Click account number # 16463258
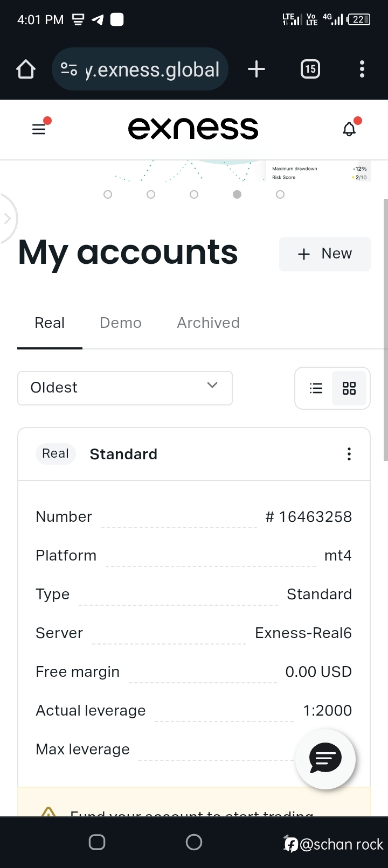Viewport: 388px width, 868px height. 309,517
